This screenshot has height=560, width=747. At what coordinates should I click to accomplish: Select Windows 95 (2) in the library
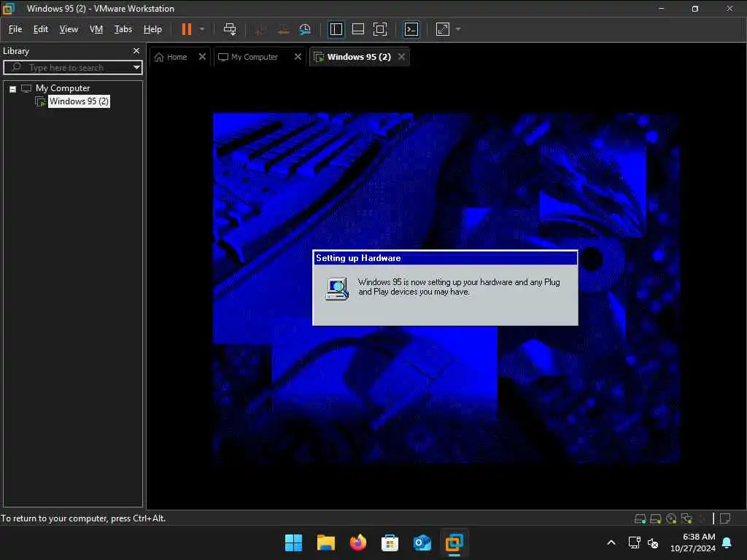click(x=79, y=101)
